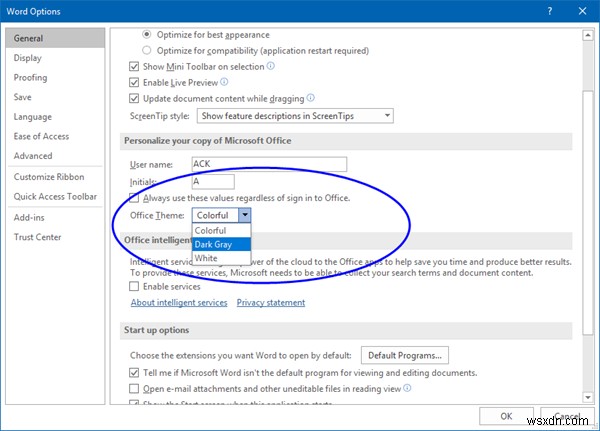Choose Dark Gray theme option
600x431 pixels.
tap(221, 244)
